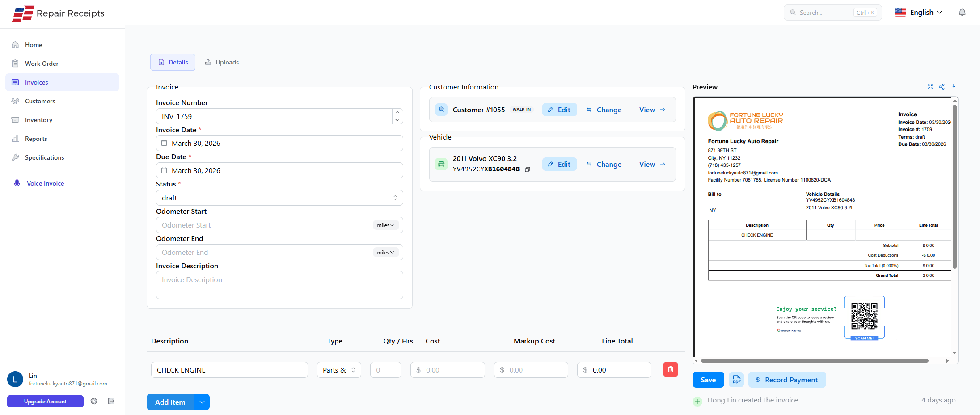Export invoice as PDF
980x415 pixels.
[736, 380]
